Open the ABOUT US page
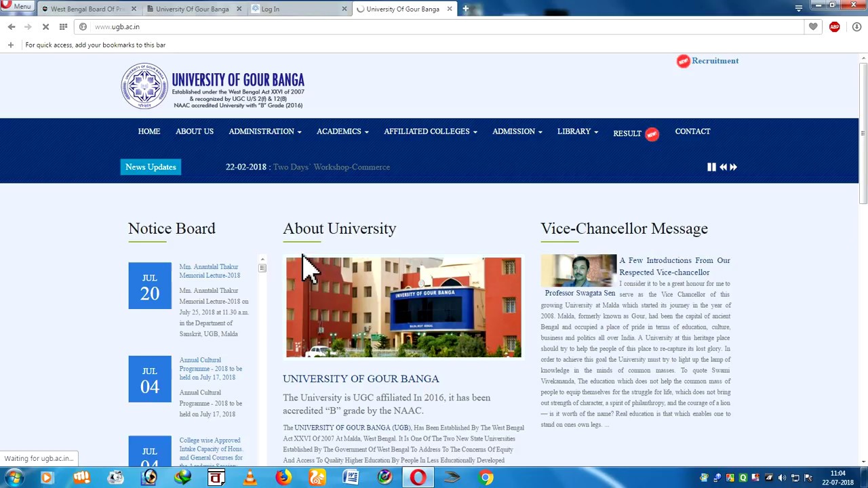Image resolution: width=868 pixels, height=488 pixels. [x=195, y=131]
